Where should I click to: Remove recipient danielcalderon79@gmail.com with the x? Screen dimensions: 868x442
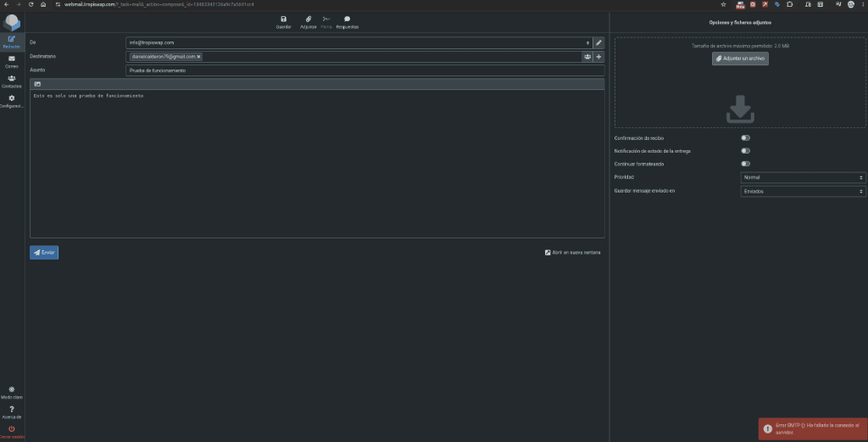click(198, 57)
